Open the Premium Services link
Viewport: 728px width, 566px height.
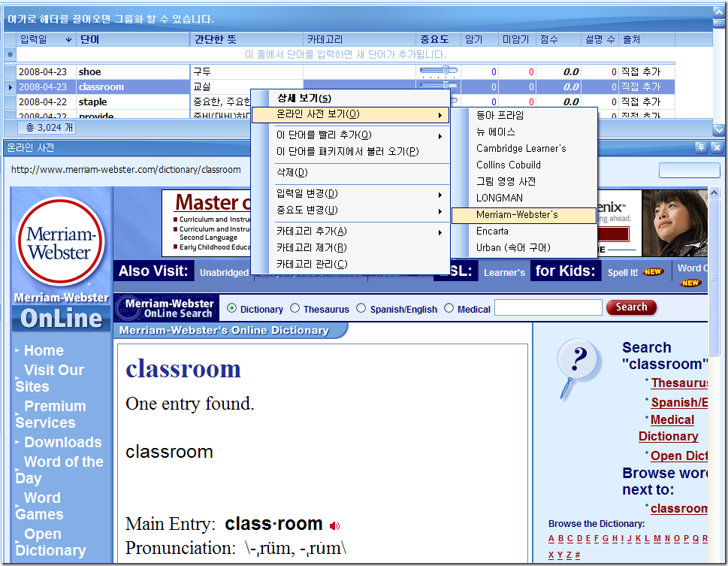click(x=50, y=414)
